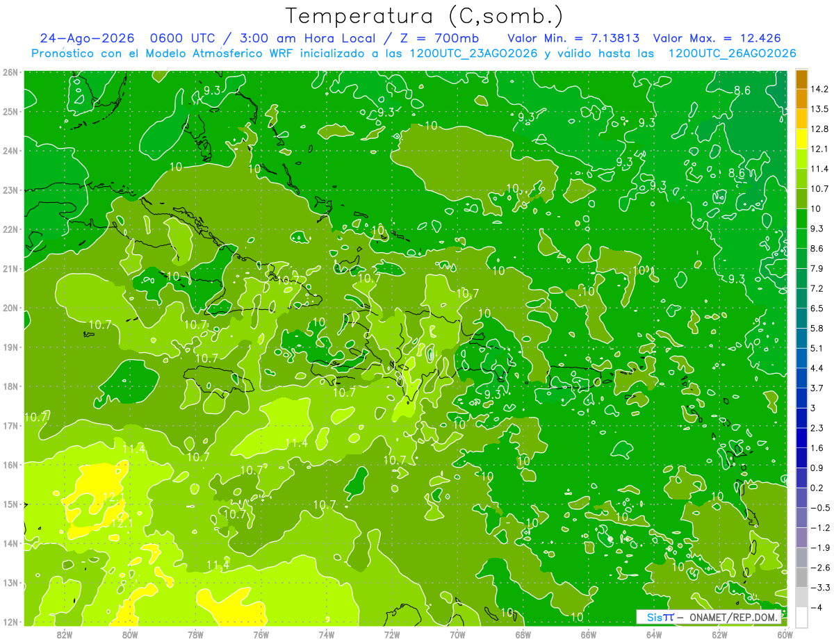Click the 13N latitude axis label

10,582
